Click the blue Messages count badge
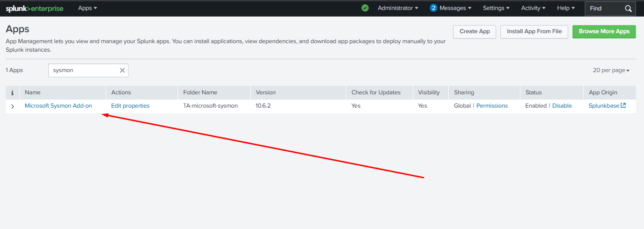This screenshot has width=644, height=229. 433,8
